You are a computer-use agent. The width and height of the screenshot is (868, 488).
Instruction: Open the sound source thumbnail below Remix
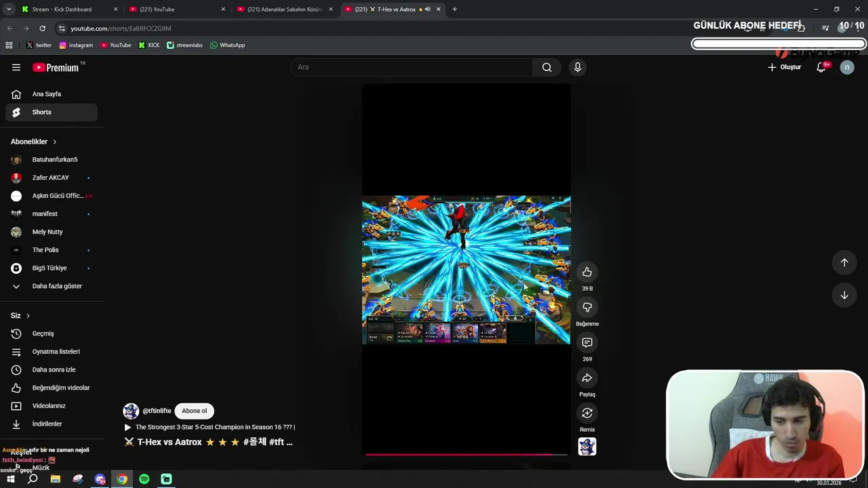(x=587, y=447)
